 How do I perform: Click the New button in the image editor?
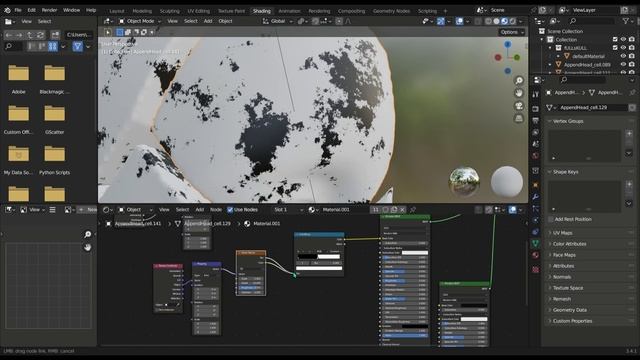point(87,210)
